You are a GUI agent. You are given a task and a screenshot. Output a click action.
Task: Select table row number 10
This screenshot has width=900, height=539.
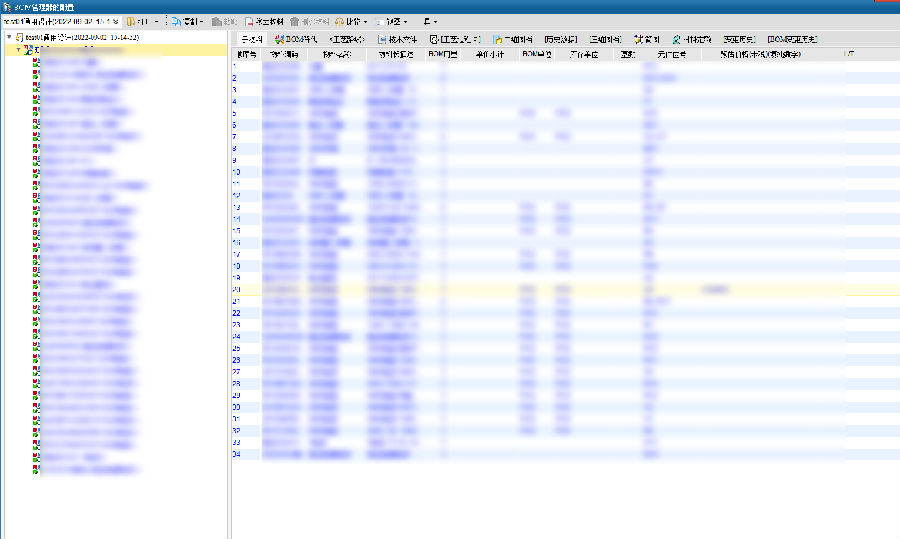pos(565,172)
